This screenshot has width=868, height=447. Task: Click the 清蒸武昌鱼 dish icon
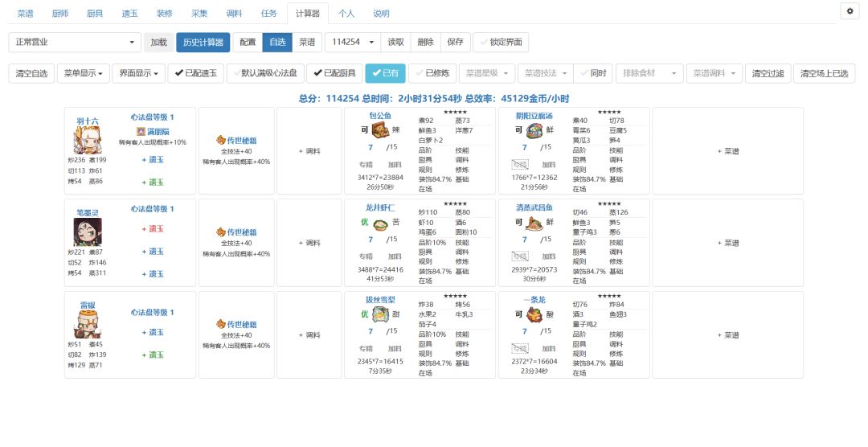pos(534,223)
